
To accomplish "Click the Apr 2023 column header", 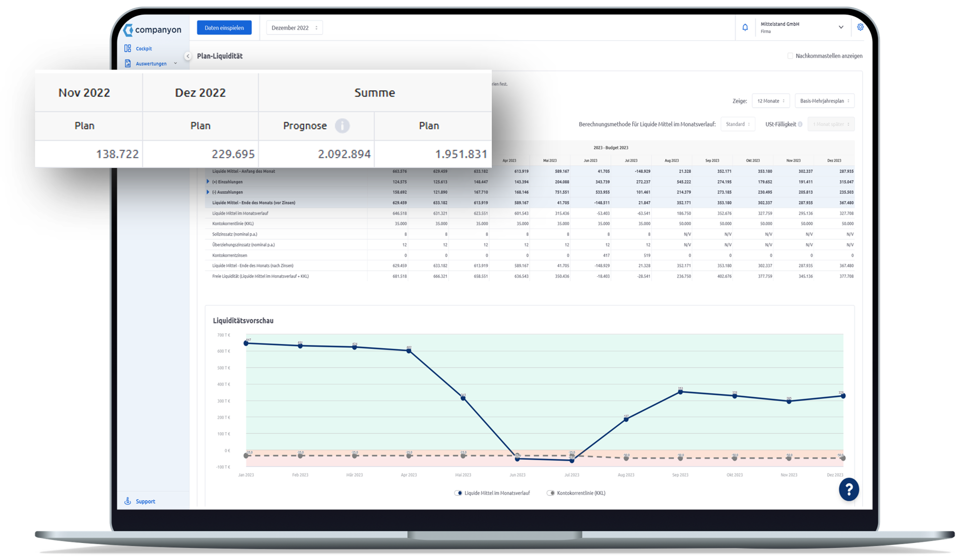I will click(x=509, y=160).
